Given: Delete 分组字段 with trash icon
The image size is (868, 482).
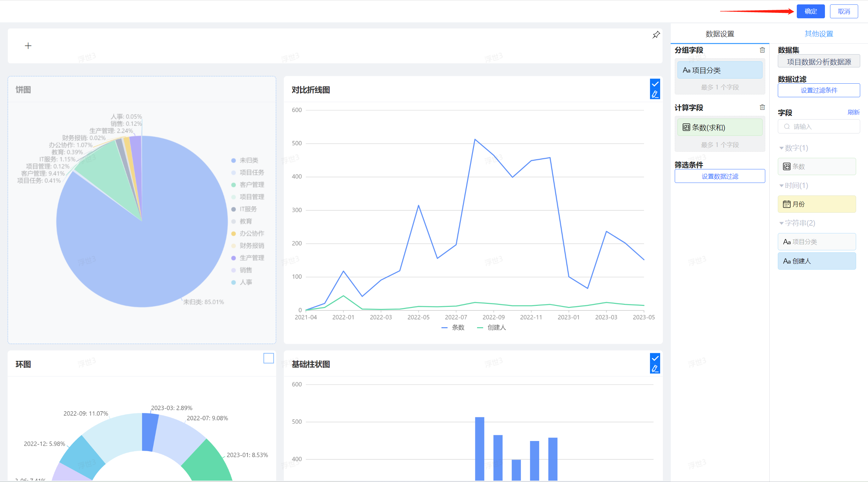Looking at the screenshot, I should [762, 50].
